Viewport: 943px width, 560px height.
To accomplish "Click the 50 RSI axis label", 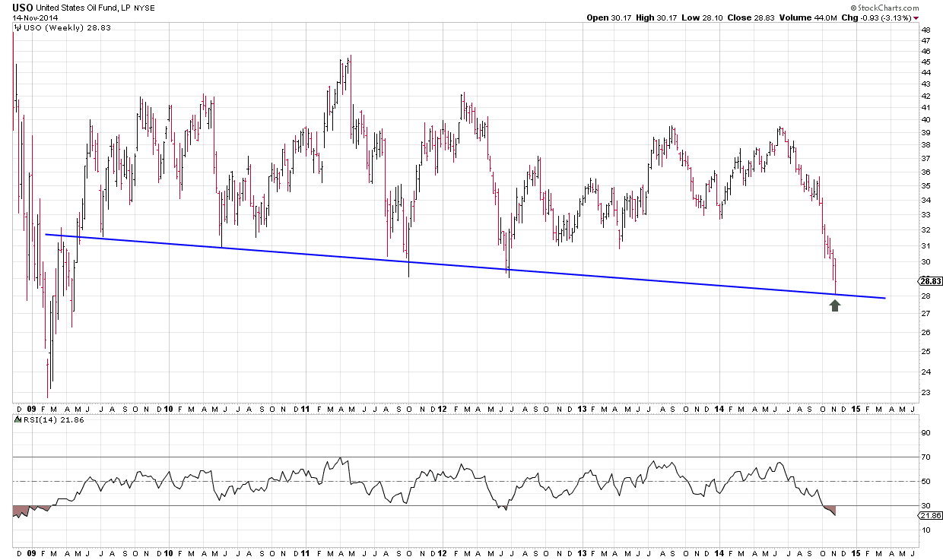I will [x=926, y=481].
